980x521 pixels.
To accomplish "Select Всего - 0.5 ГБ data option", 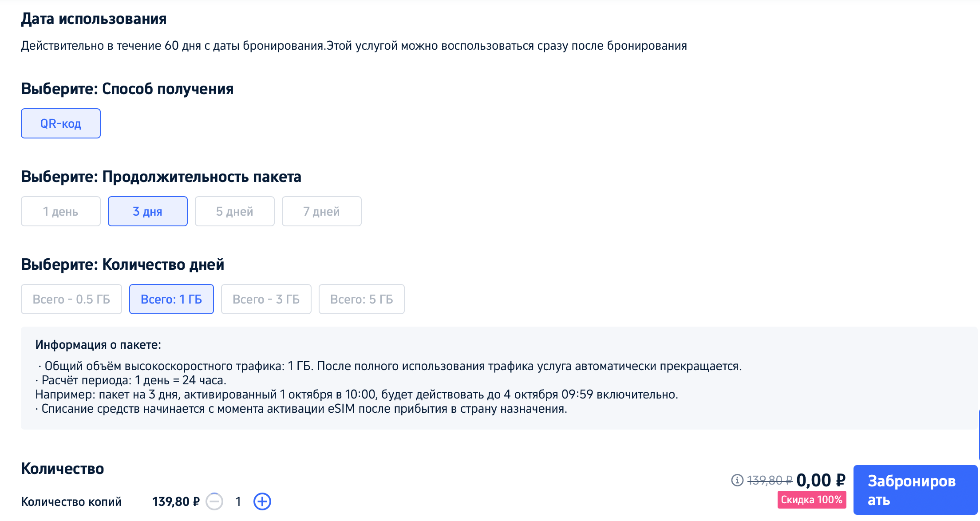I will click(71, 299).
